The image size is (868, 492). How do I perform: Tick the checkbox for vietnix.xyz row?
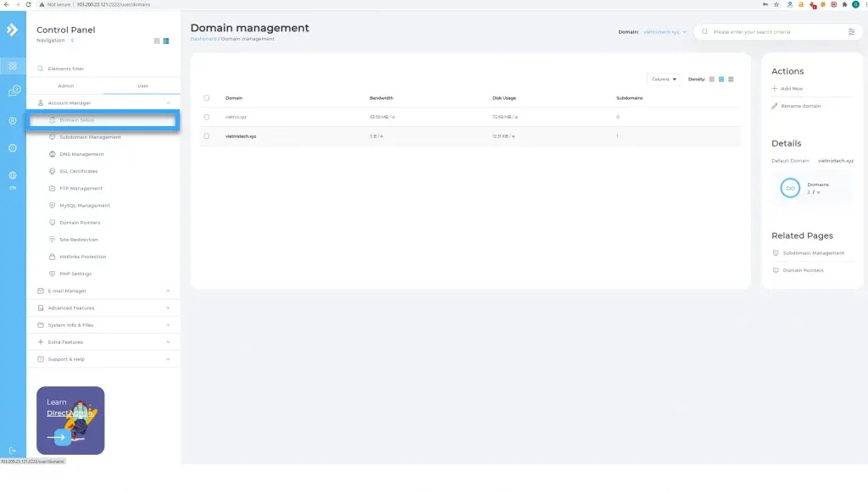207,117
